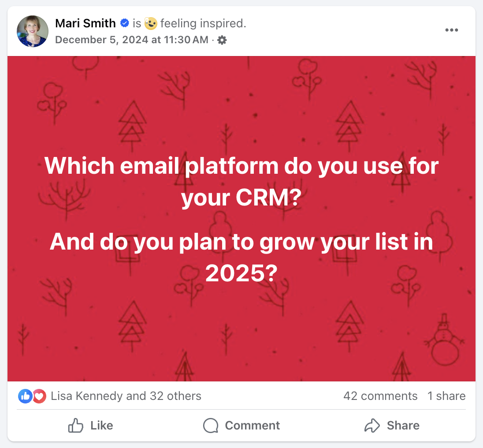
Task: Click Lisa Kennedy and 32 others
Action: pos(126,396)
